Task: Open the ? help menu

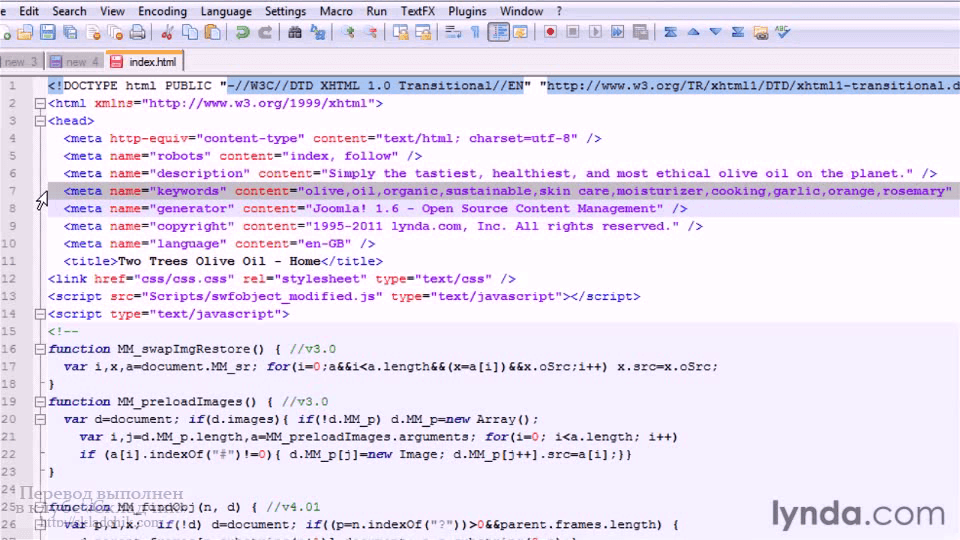Action: coord(559,11)
